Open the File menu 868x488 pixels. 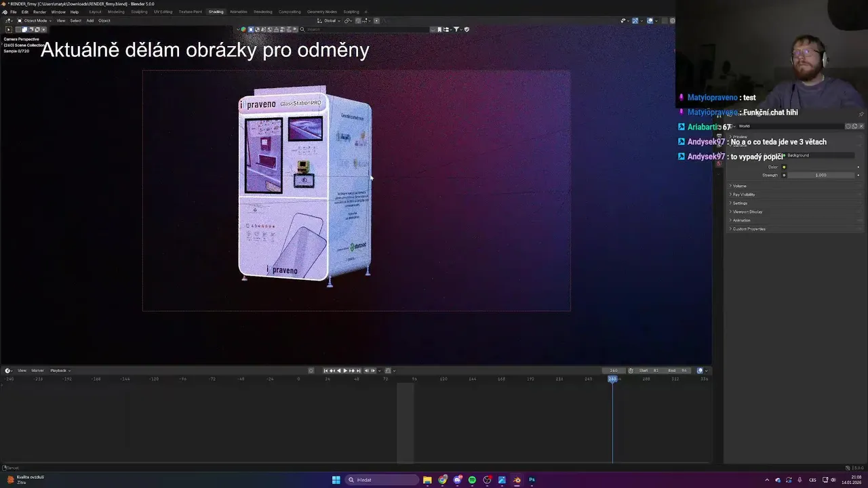(x=13, y=12)
